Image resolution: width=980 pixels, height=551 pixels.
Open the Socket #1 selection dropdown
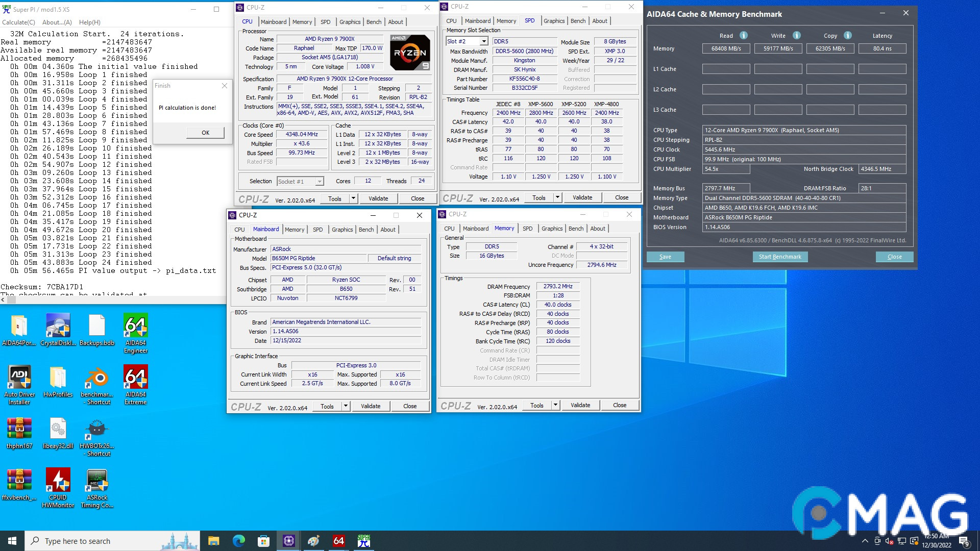pos(319,181)
